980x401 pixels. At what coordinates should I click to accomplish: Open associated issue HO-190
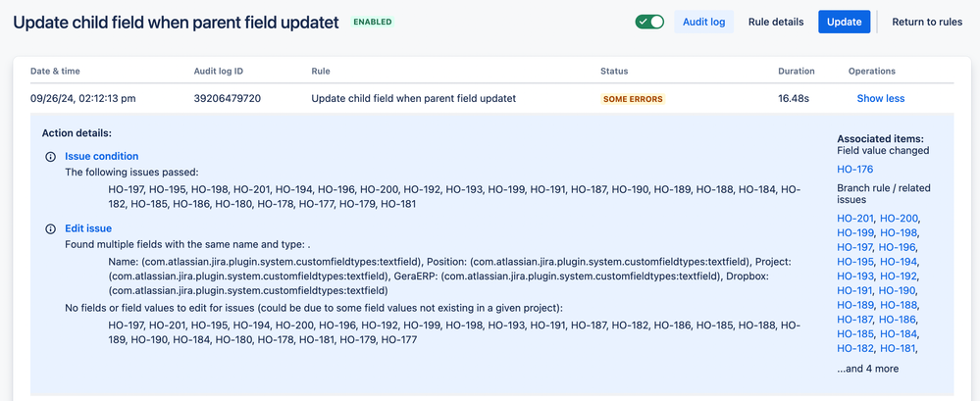click(897, 290)
